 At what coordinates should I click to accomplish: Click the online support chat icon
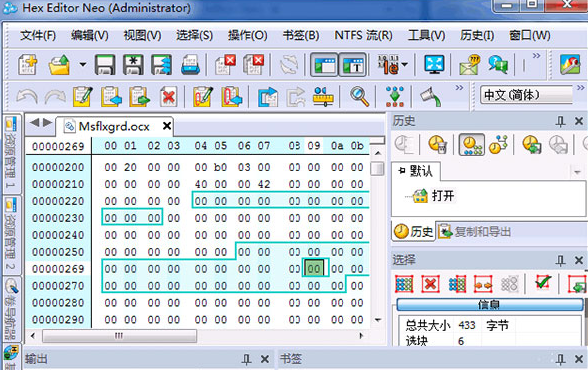pyautogui.click(x=498, y=64)
